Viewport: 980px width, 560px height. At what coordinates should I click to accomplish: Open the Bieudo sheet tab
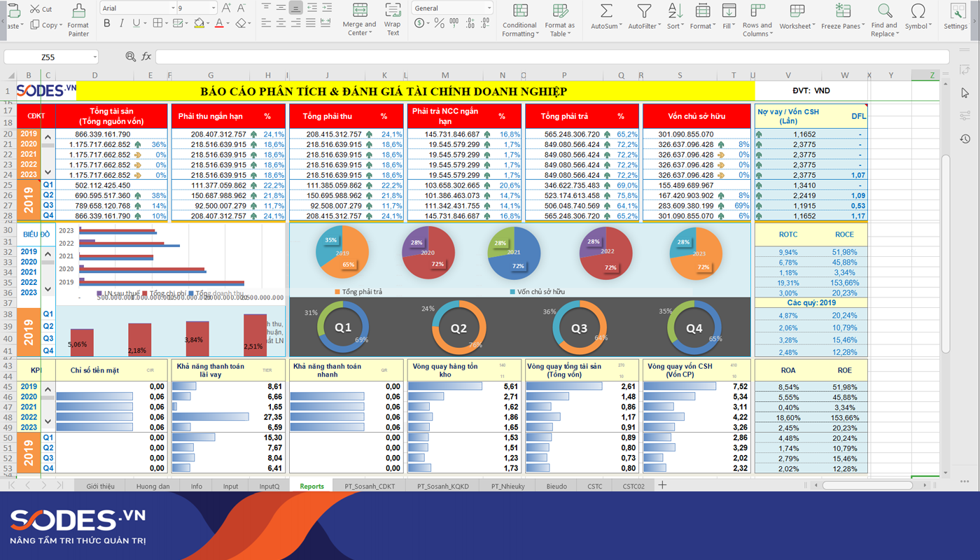point(556,486)
